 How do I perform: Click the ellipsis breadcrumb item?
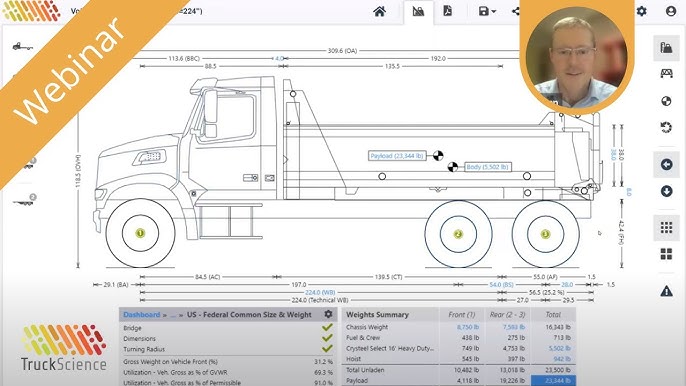pyautogui.click(x=173, y=315)
